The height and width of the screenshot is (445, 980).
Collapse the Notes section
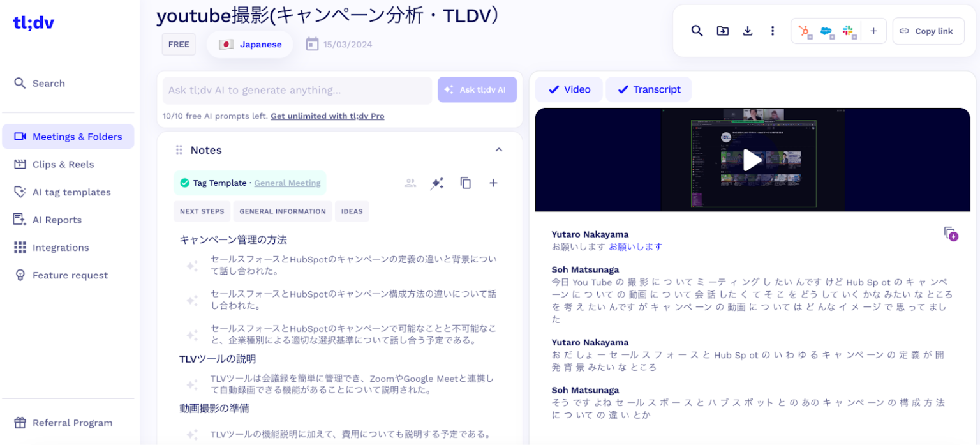(x=499, y=149)
